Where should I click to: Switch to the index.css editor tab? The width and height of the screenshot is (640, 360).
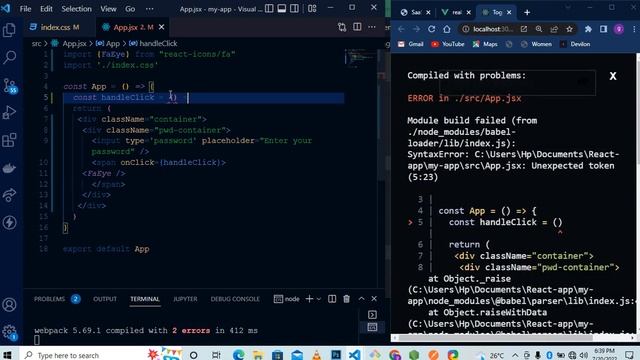pyautogui.click(x=56, y=27)
